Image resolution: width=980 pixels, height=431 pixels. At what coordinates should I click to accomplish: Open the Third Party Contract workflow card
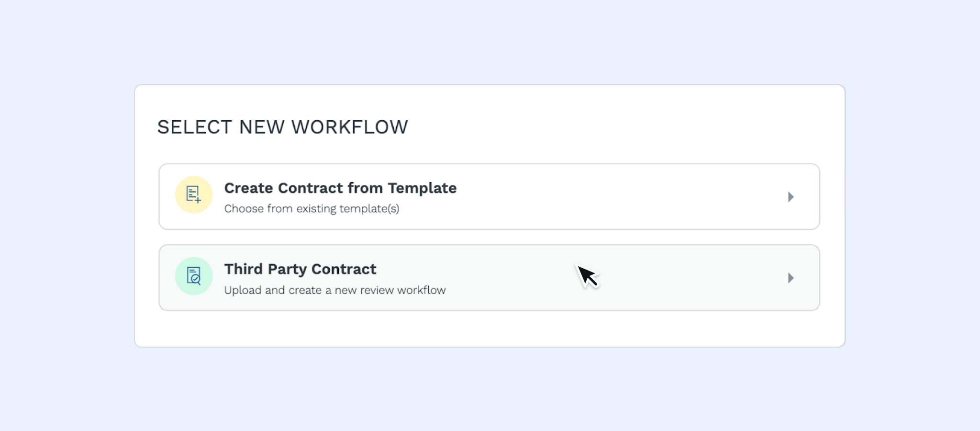point(489,278)
